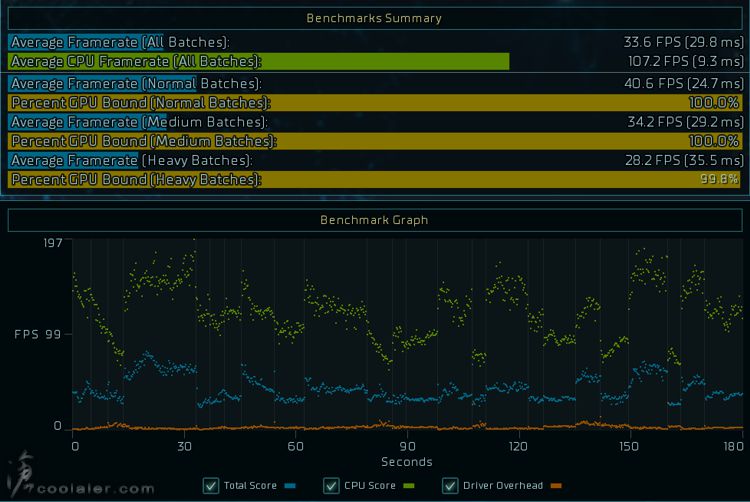
Task: Click Average Framerate (All Batches) label
Action: click(x=120, y=42)
